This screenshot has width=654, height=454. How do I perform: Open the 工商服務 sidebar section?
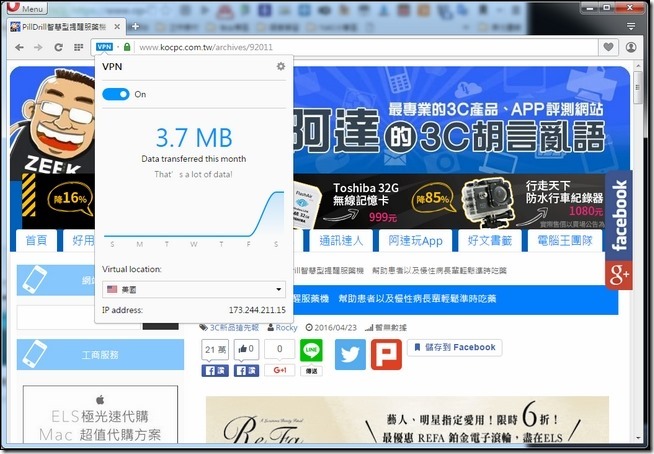click(x=100, y=355)
